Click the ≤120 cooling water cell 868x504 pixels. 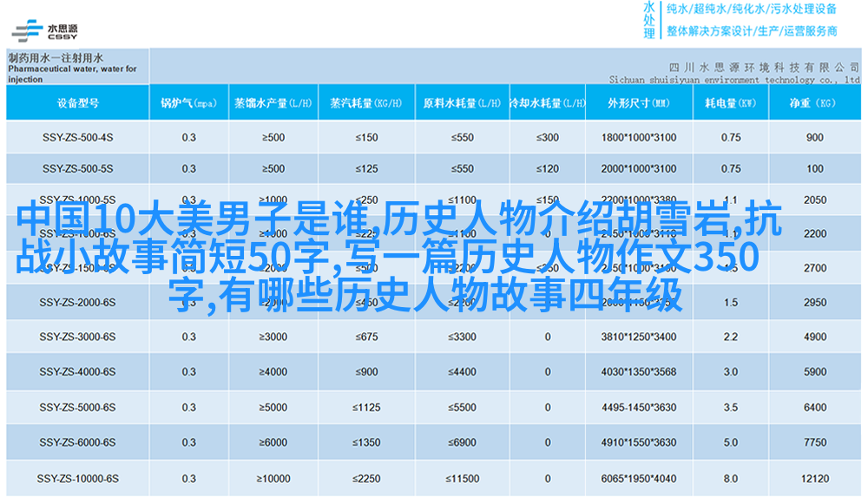click(547, 169)
